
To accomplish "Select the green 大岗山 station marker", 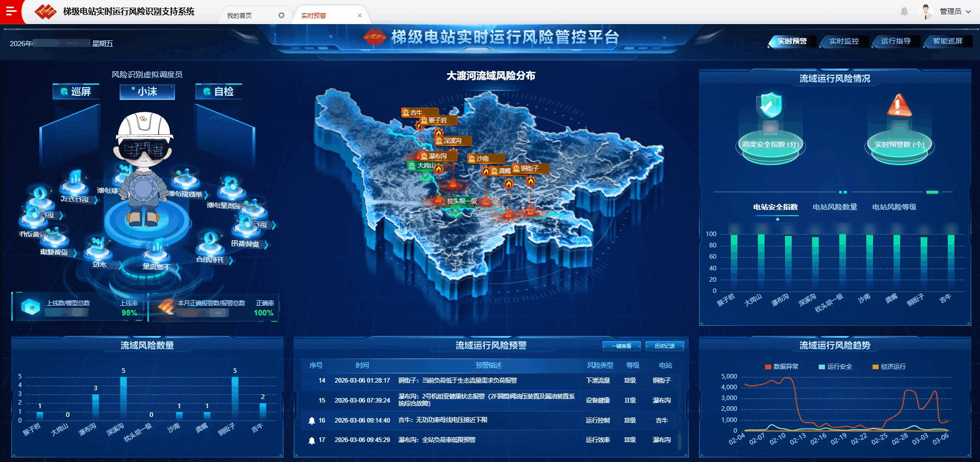I will pos(422,165).
